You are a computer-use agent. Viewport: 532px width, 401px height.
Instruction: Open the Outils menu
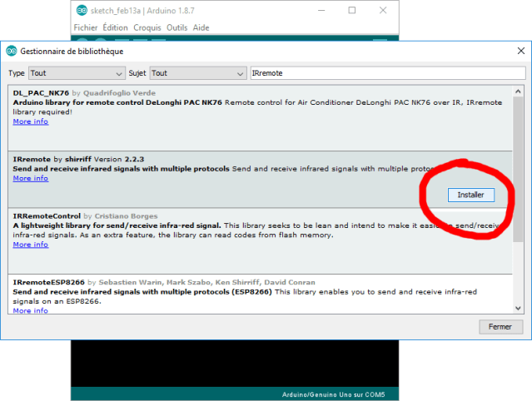[177, 27]
